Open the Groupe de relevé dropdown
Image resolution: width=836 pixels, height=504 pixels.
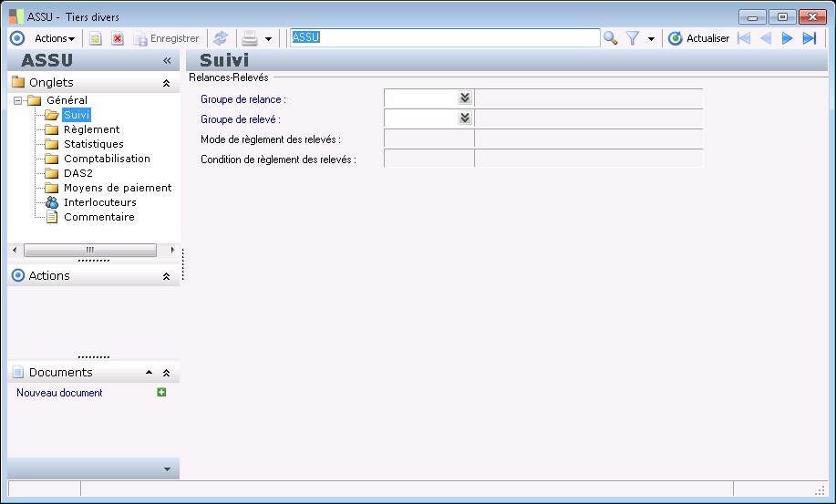465,118
